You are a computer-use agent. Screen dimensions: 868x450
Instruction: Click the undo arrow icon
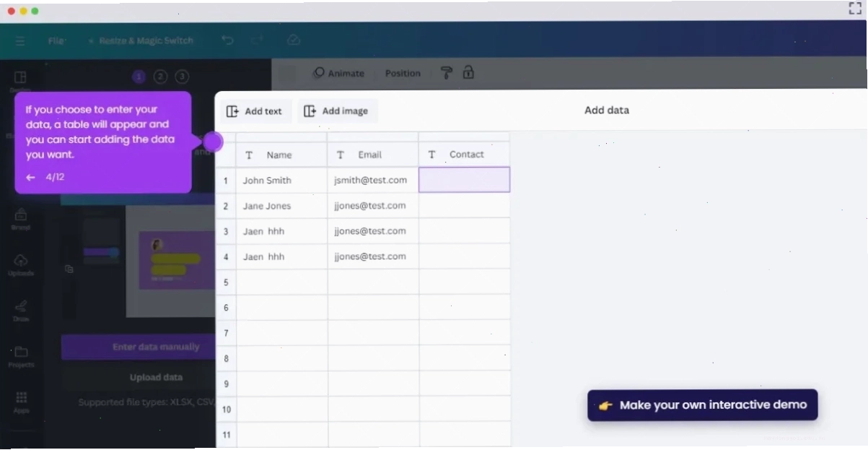click(228, 40)
